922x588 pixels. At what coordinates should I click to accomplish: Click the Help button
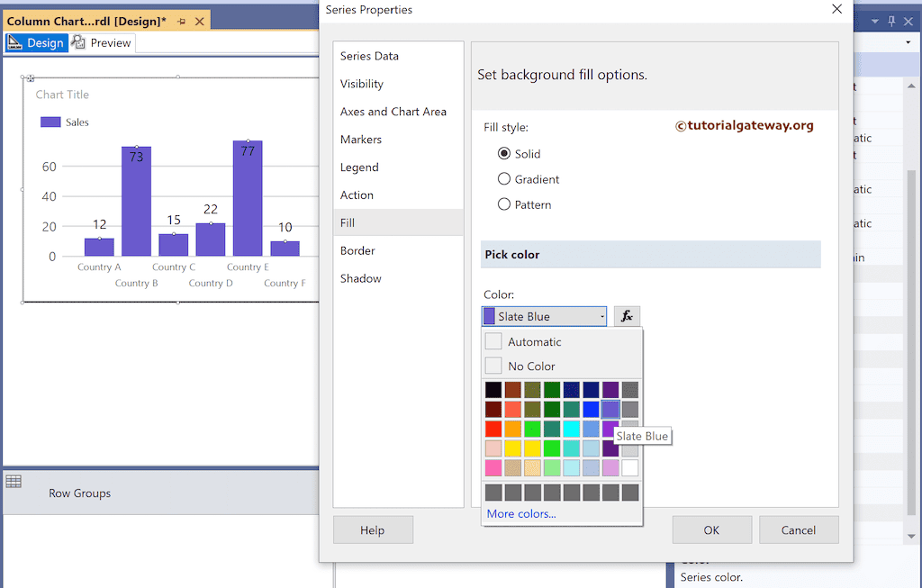click(373, 529)
